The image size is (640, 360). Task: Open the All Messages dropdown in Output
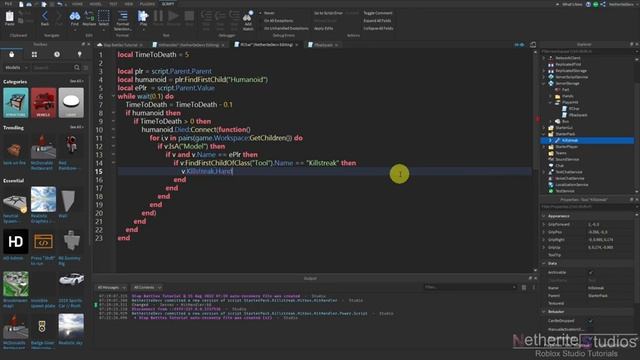point(111,287)
